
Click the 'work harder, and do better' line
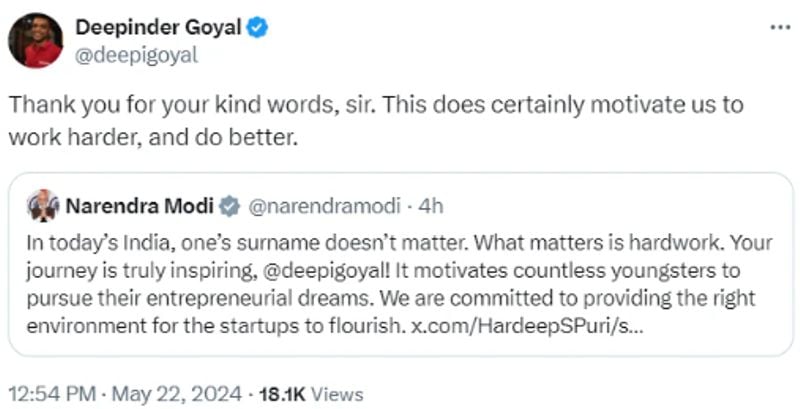pos(154,137)
